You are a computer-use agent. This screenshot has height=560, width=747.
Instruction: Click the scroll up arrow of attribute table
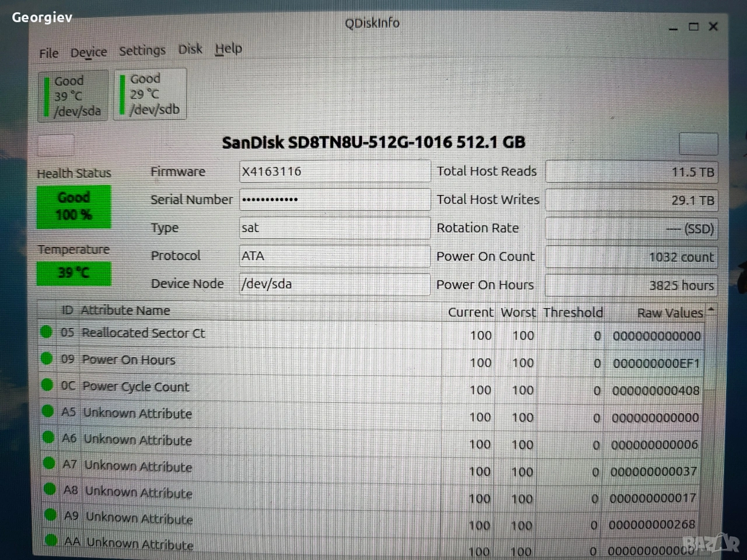(x=711, y=310)
